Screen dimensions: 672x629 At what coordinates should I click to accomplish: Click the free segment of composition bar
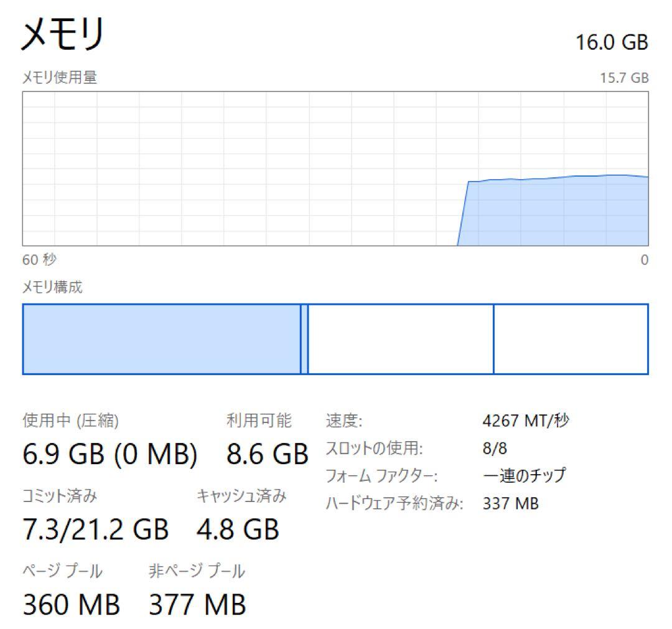(572, 339)
